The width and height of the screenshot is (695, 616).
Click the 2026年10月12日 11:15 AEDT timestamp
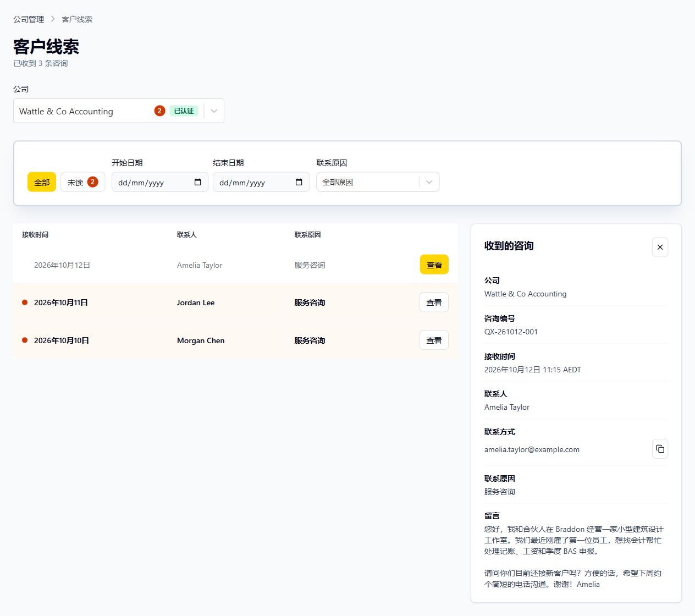(533, 370)
